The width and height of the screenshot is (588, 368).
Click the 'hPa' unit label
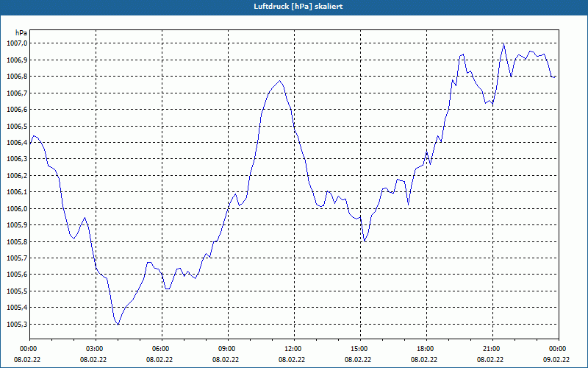pyautogui.click(x=21, y=33)
